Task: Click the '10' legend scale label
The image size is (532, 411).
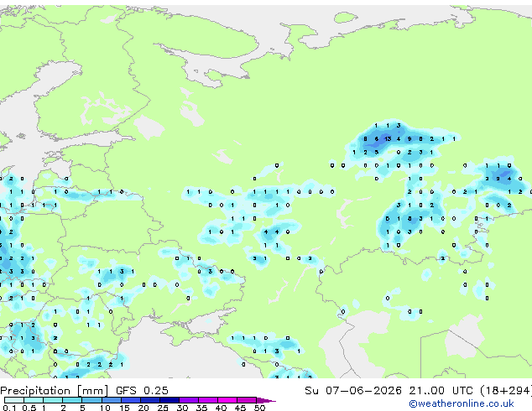Action: [x=105, y=408]
